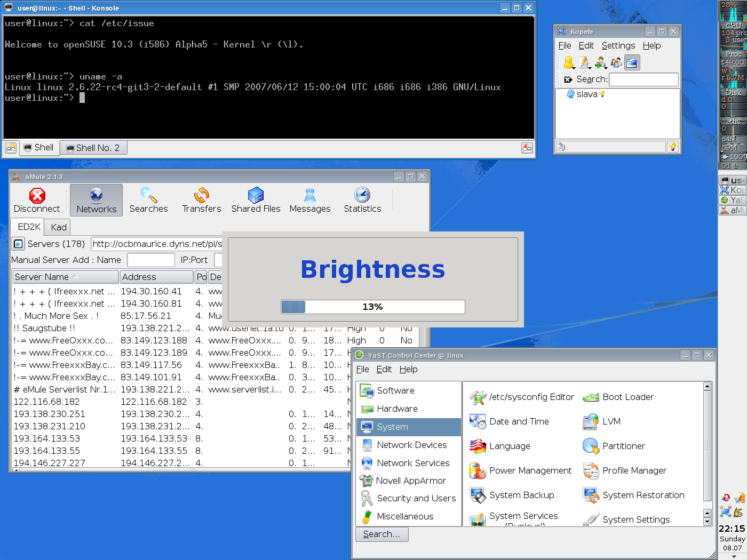Toggle the show empty groups folder icon
The width and height of the screenshot is (747, 560).
pyautogui.click(x=632, y=63)
